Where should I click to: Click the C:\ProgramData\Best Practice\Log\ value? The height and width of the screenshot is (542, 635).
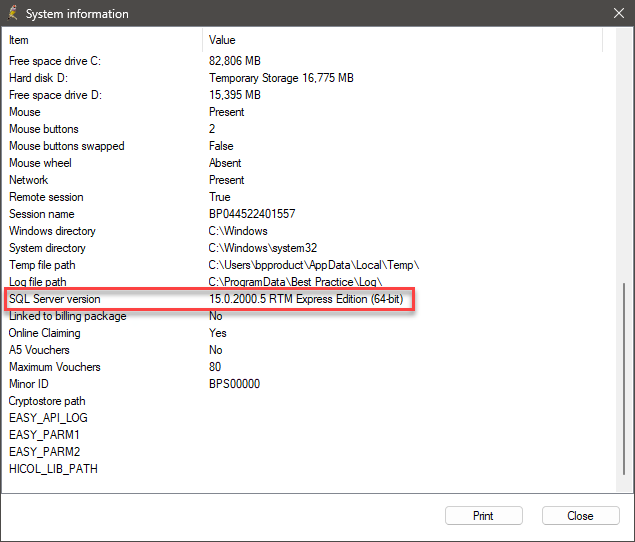[x=295, y=282]
